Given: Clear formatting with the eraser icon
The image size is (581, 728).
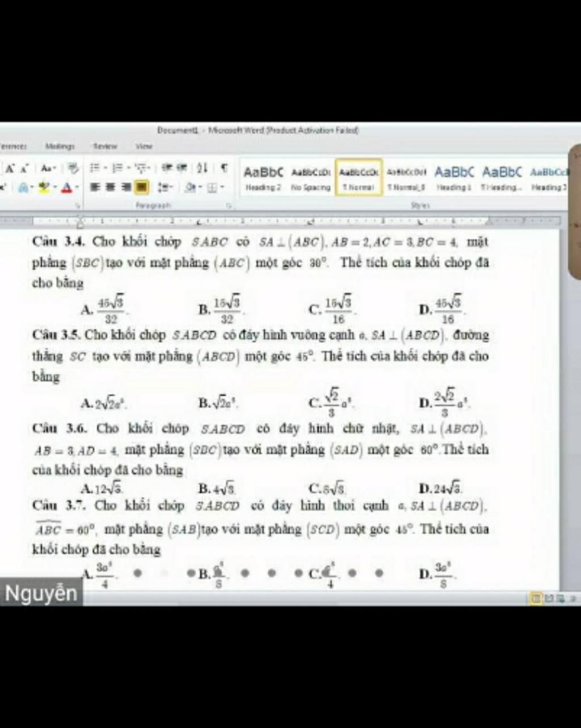Looking at the screenshot, I should tap(72, 169).
